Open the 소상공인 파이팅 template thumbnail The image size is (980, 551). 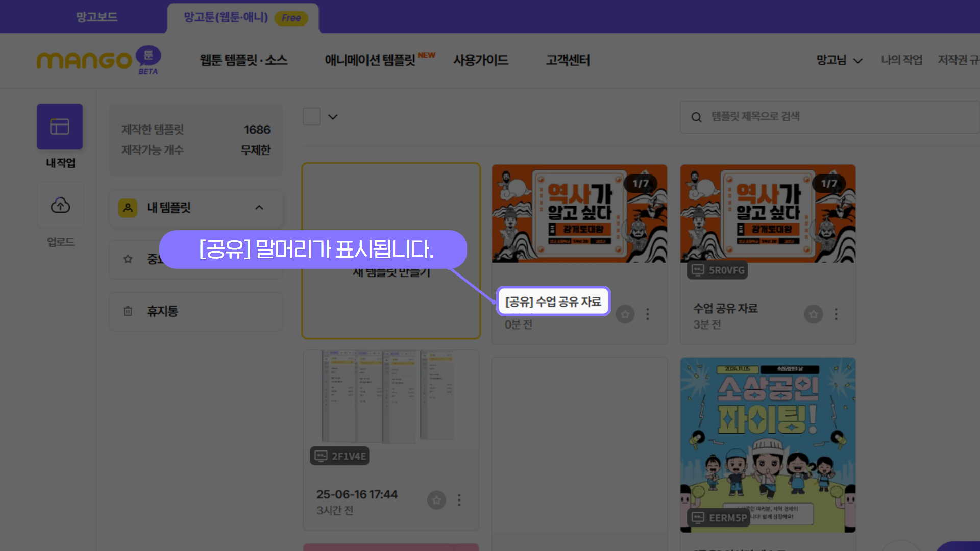coord(768,445)
